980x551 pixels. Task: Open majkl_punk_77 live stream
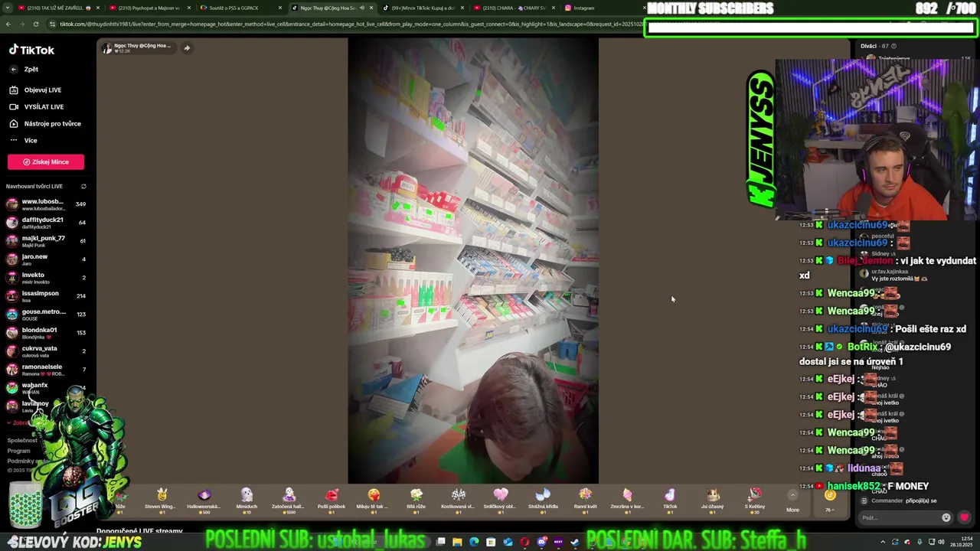click(46, 241)
